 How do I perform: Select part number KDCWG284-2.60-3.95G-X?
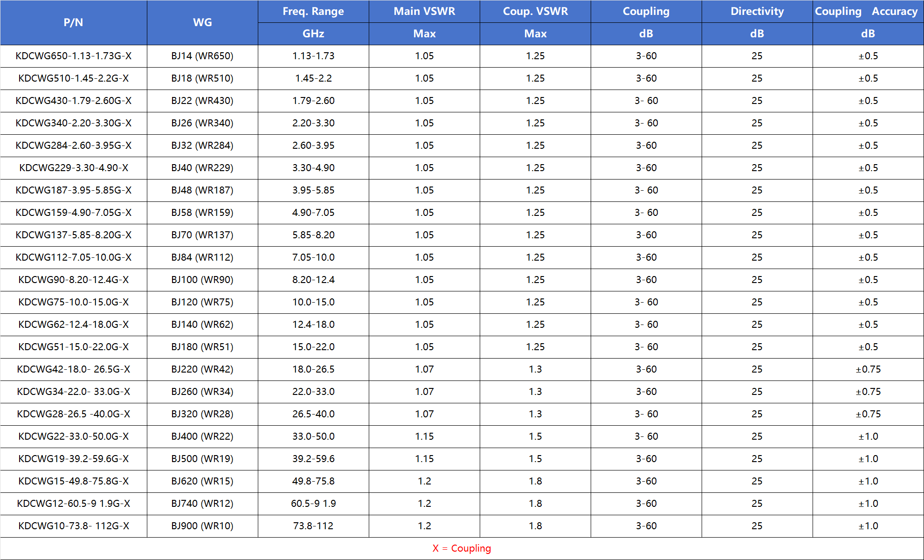click(74, 145)
